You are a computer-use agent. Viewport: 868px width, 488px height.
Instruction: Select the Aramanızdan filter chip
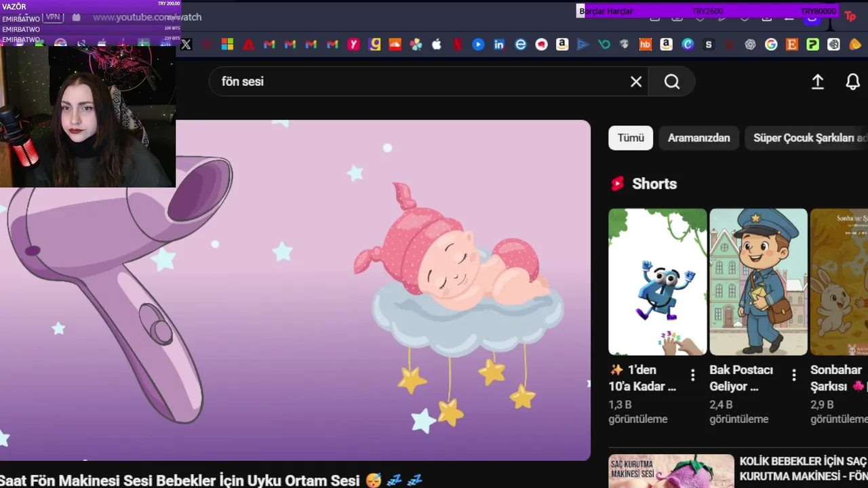pyautogui.click(x=698, y=138)
